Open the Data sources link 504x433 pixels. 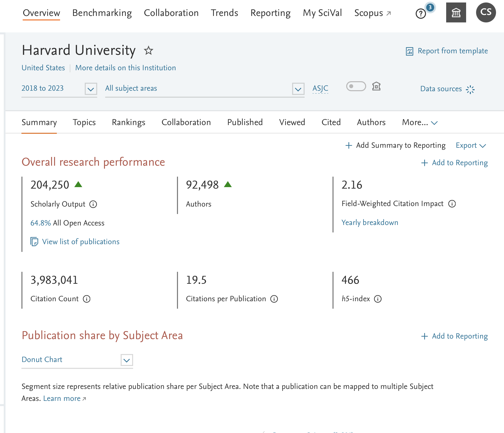tap(441, 89)
